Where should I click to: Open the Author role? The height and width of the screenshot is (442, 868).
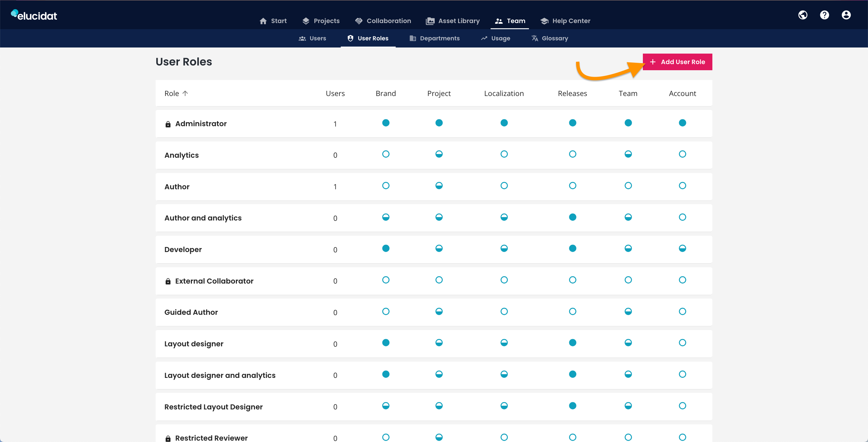[x=177, y=187]
